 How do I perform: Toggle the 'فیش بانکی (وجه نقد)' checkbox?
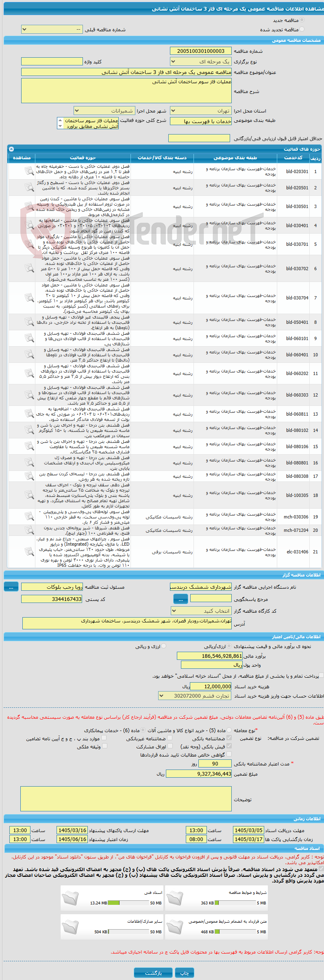(229, 746)
